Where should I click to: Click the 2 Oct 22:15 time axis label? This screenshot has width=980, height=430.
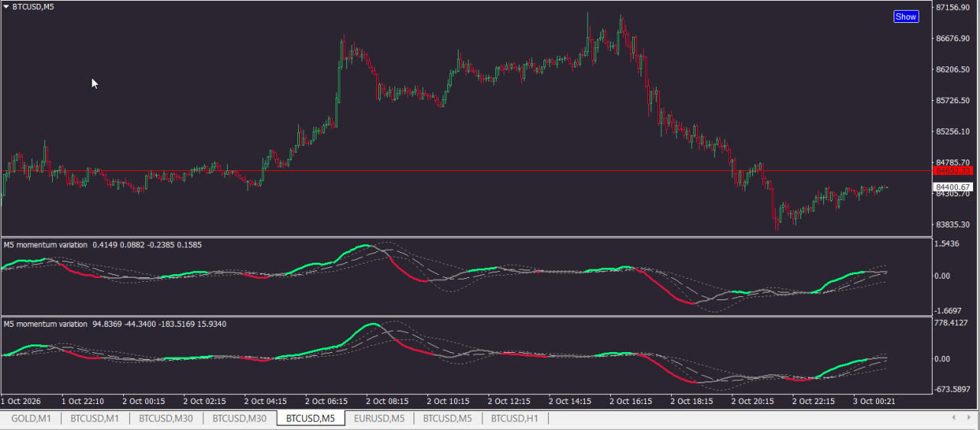tap(815, 401)
